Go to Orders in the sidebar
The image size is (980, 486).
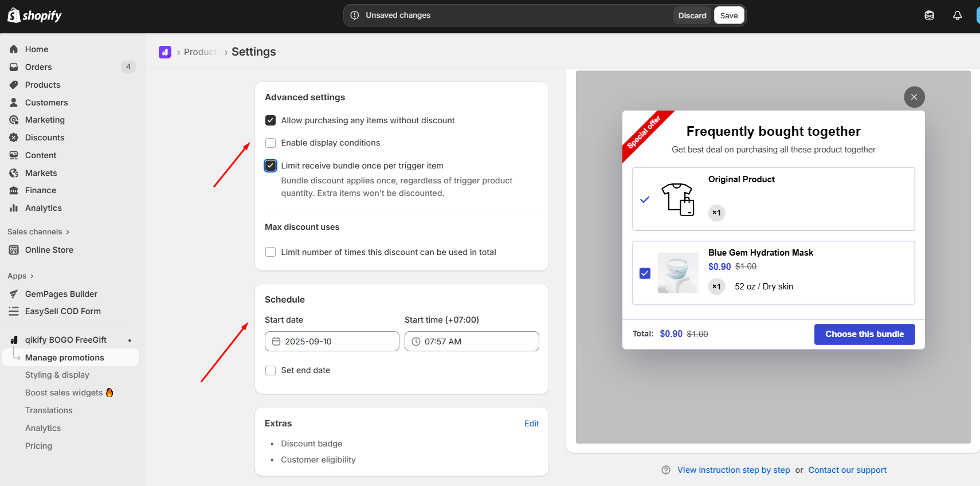pyautogui.click(x=38, y=67)
